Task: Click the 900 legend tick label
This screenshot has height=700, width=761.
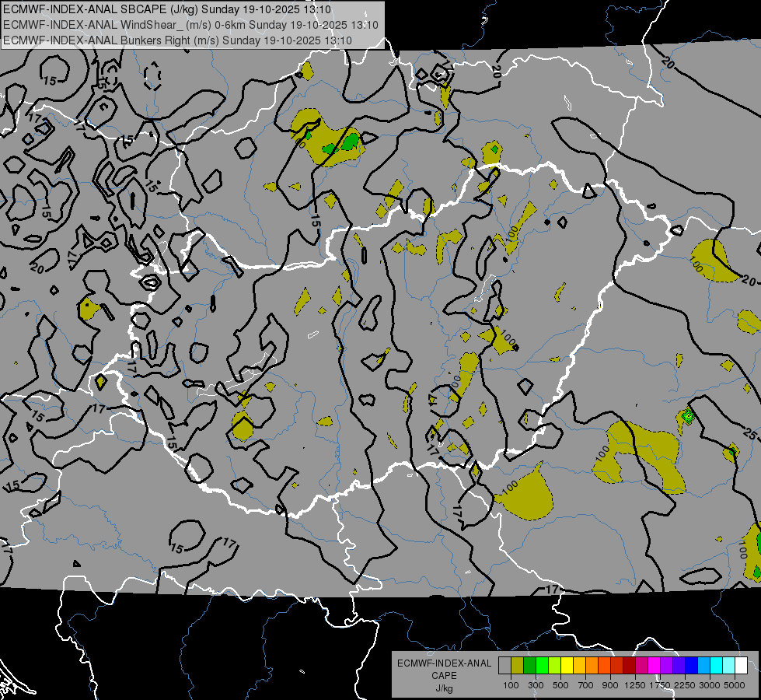Action: [x=610, y=685]
